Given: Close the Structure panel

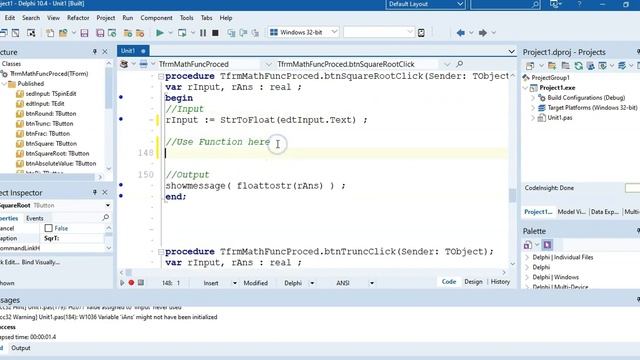Looking at the screenshot, I should point(105,52).
